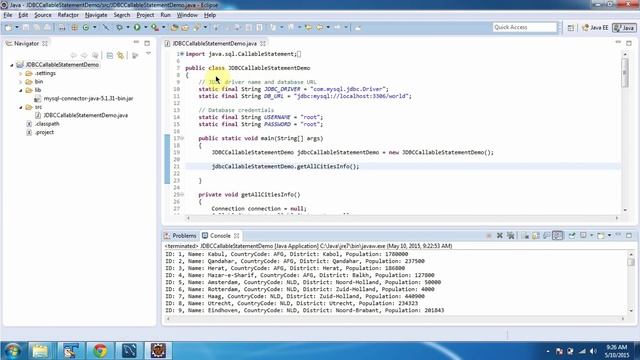Screen dimensions: 640x360
Task: Click the Quick Access search field
Action: point(524,27)
